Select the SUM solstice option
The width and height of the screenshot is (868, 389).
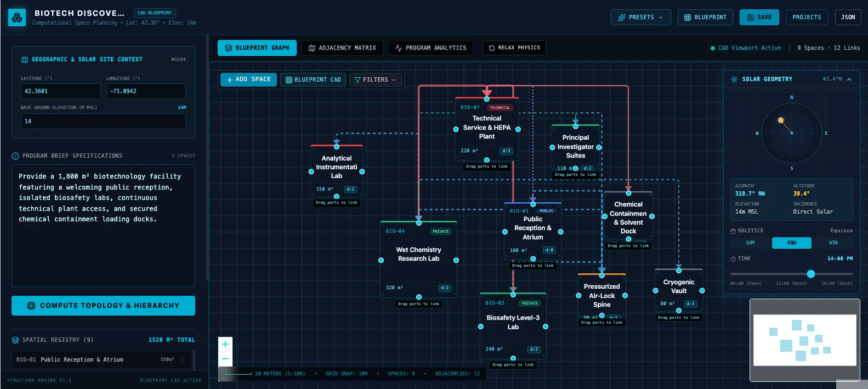coord(750,243)
